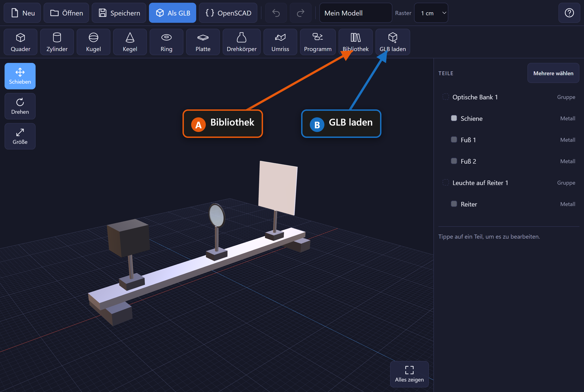Image resolution: width=584 pixels, height=392 pixels.
Task: Insert a Kugel primitive
Action: [94, 42]
